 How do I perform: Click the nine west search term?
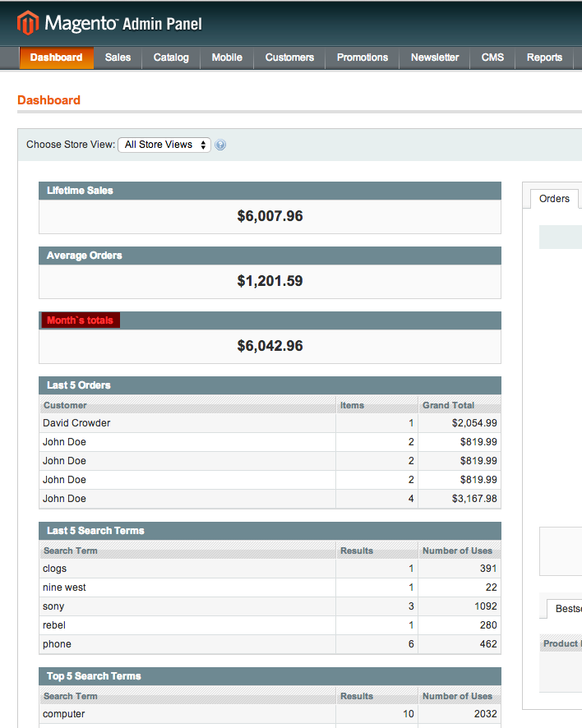(64, 587)
